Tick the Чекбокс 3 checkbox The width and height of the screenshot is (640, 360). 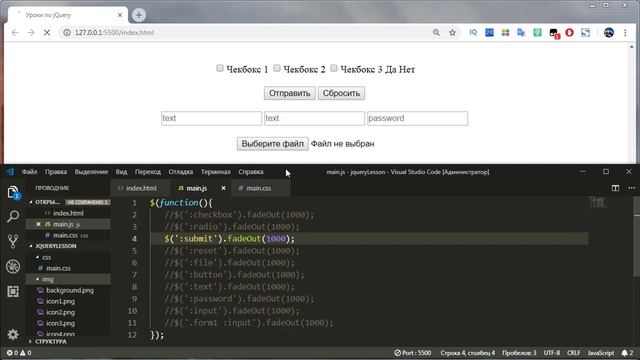click(334, 68)
